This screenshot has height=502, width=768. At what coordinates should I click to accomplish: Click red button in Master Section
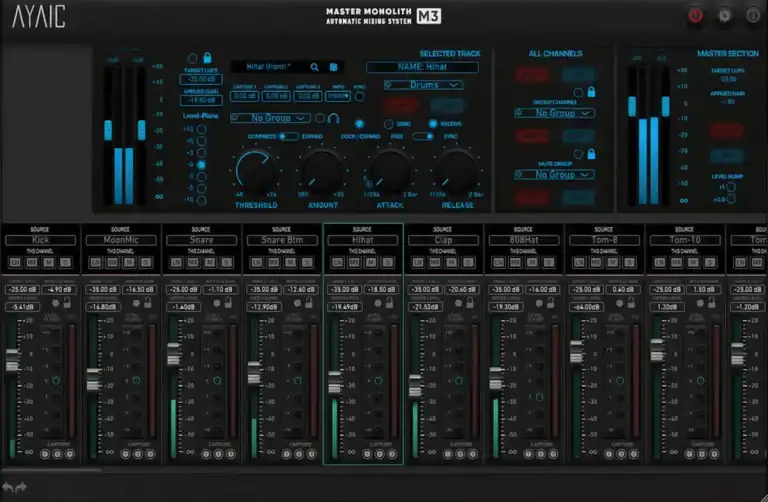727,131
